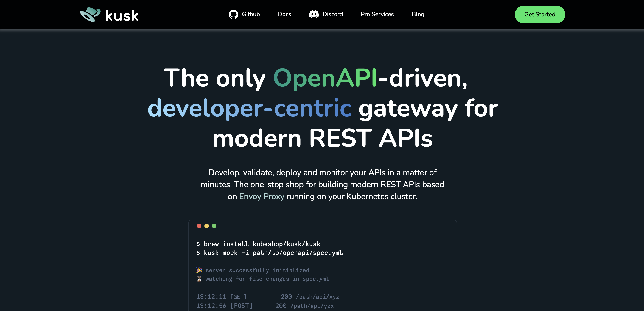Image resolution: width=644 pixels, height=311 pixels.
Task: Open the Docs page
Action: (x=284, y=14)
